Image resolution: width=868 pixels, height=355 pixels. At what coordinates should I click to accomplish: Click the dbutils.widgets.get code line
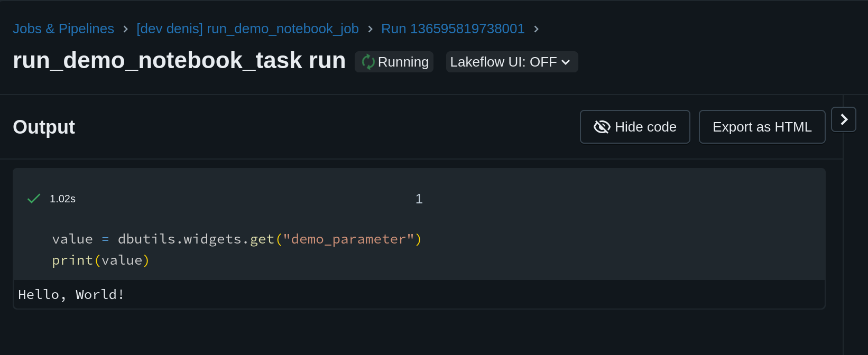(x=237, y=239)
